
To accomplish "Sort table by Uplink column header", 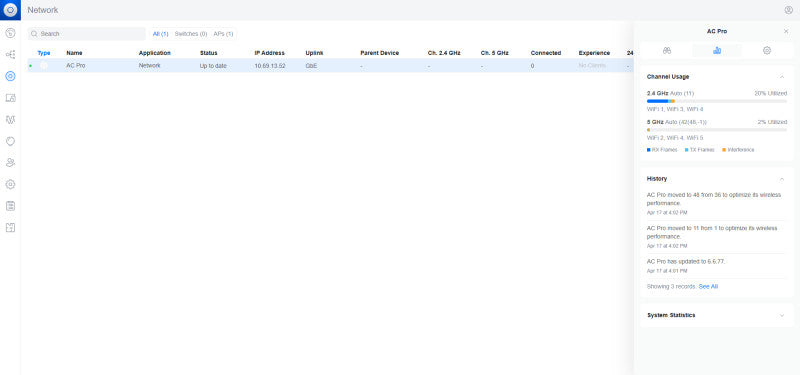I will [x=314, y=53].
